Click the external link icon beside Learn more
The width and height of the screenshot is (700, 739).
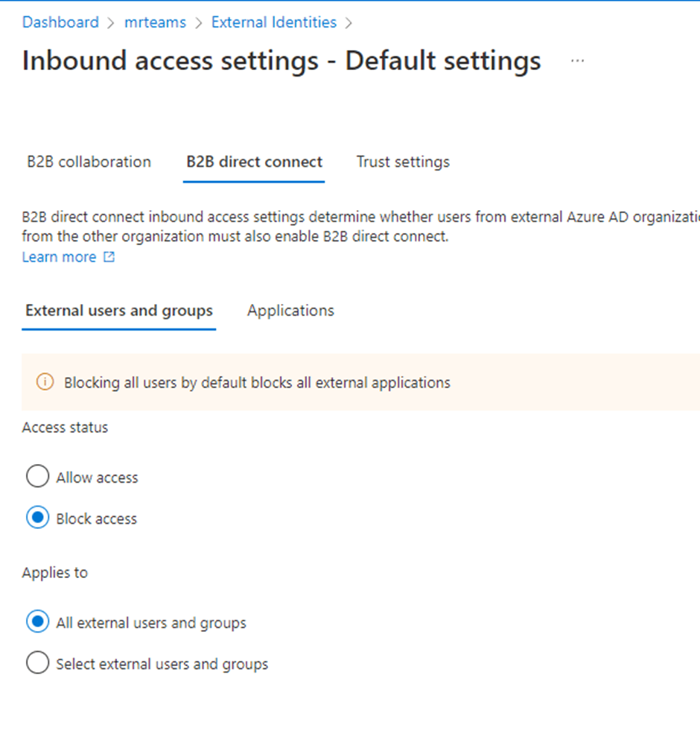[109, 257]
